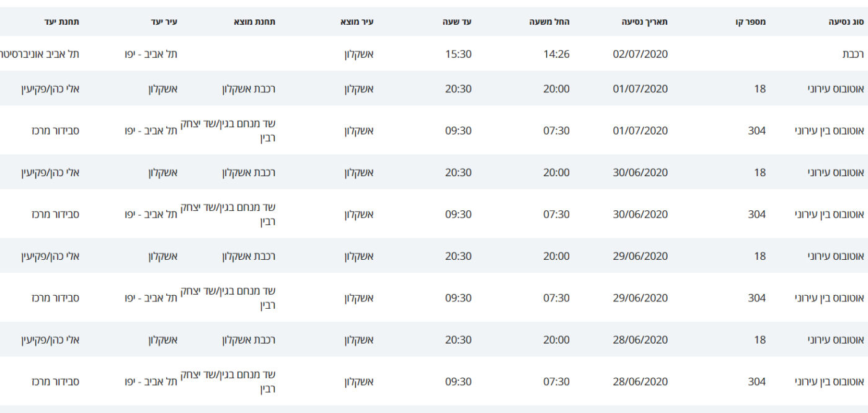Click the 'עד שעה' column header
The height and width of the screenshot is (413, 868).
pos(458,22)
